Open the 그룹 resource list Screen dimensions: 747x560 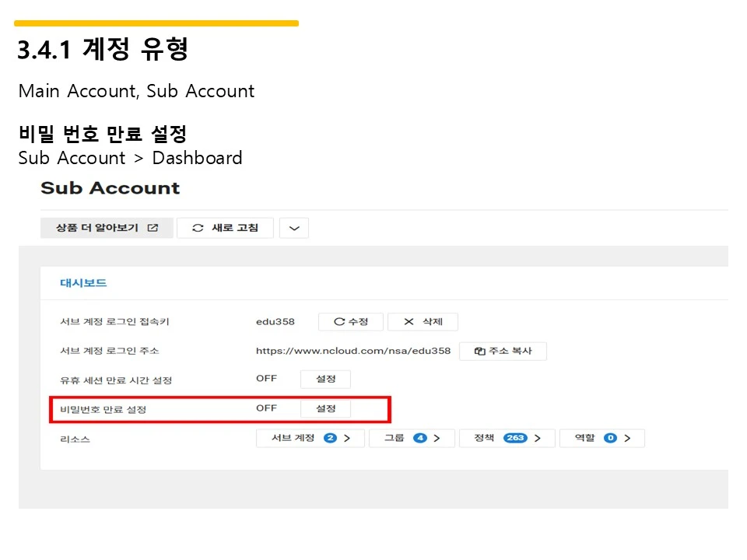click(x=412, y=438)
